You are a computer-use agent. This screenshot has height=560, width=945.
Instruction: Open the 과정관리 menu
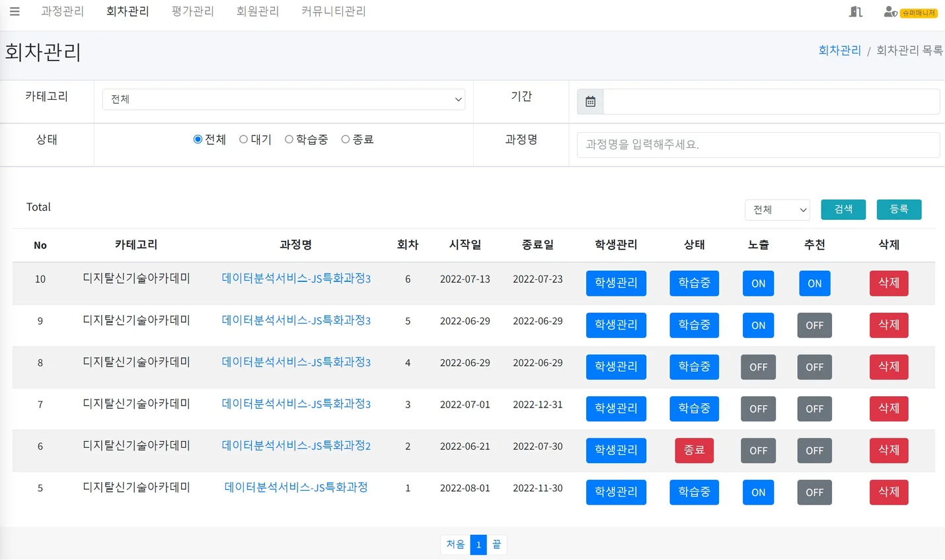coord(62,11)
